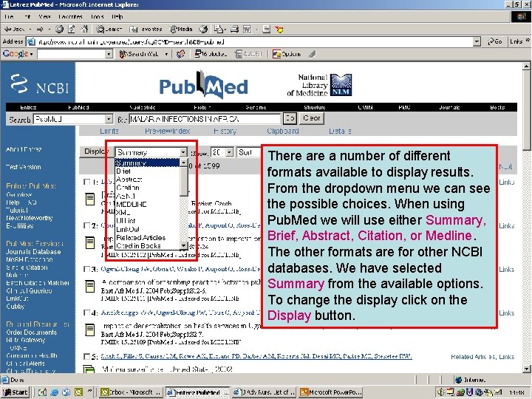The image size is (532, 399).
Task: Click the Windows Start button
Action: 16,392
